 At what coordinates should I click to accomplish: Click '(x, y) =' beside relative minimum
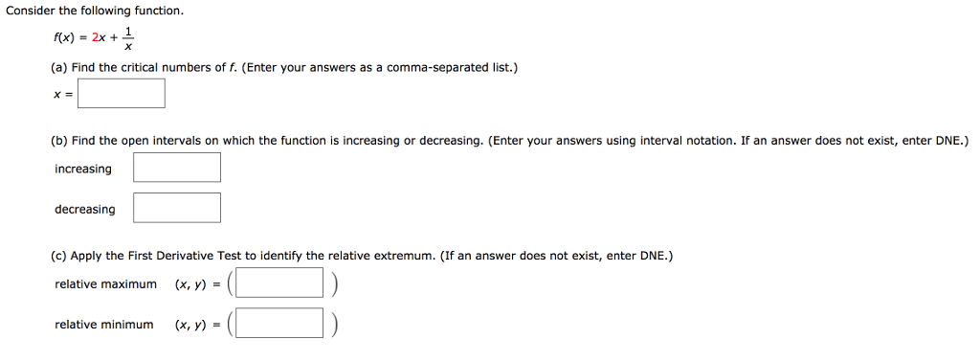pos(197,325)
